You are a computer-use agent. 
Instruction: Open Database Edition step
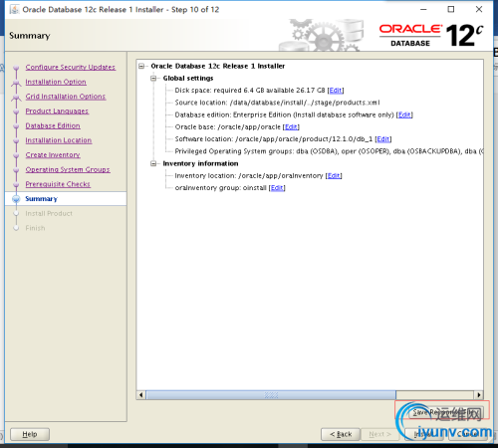coord(53,125)
